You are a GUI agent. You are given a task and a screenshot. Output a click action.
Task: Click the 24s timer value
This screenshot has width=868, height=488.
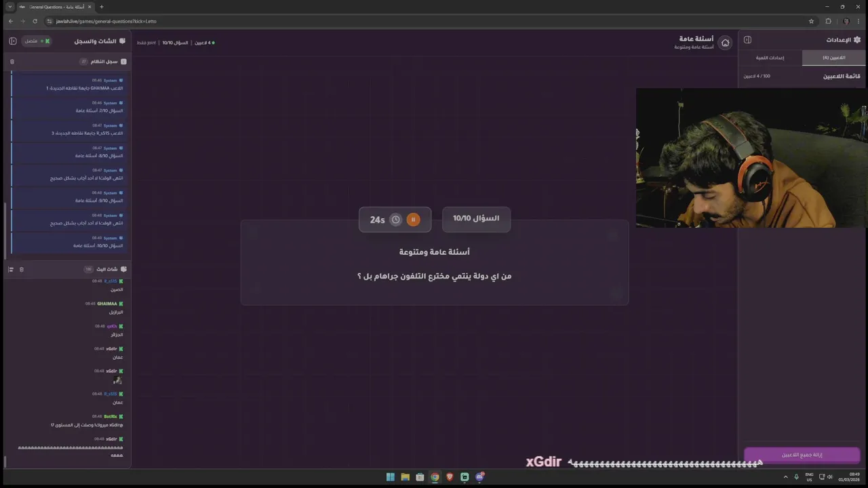pos(377,220)
